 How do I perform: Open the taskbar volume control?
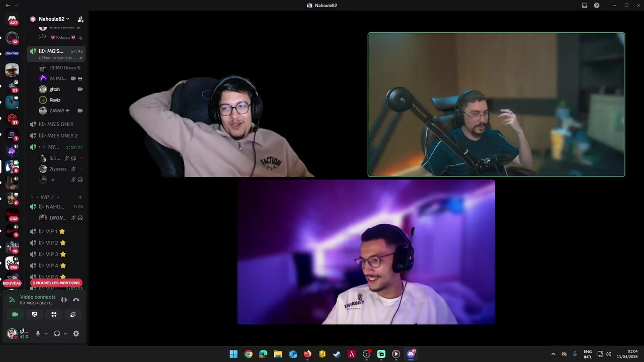click(608, 354)
